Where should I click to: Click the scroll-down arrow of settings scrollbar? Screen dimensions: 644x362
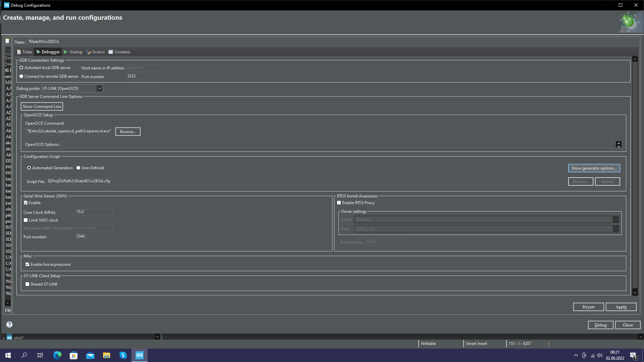click(x=635, y=293)
